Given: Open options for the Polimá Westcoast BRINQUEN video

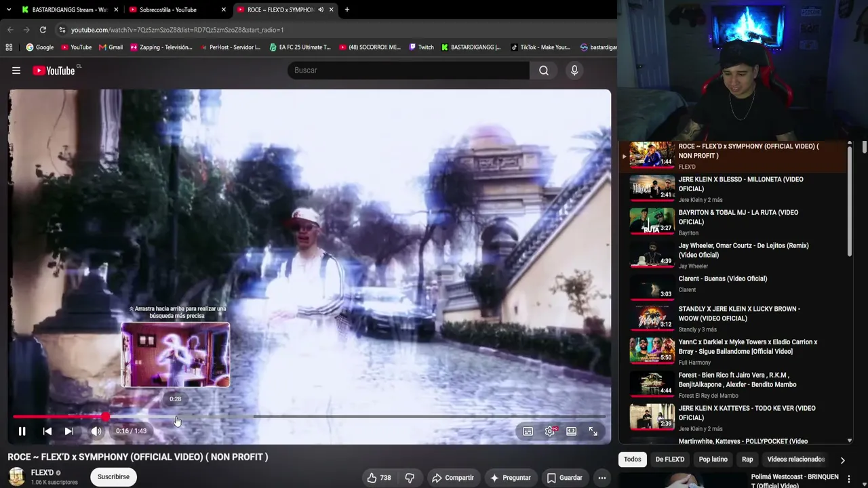Looking at the screenshot, I should click(x=849, y=479).
